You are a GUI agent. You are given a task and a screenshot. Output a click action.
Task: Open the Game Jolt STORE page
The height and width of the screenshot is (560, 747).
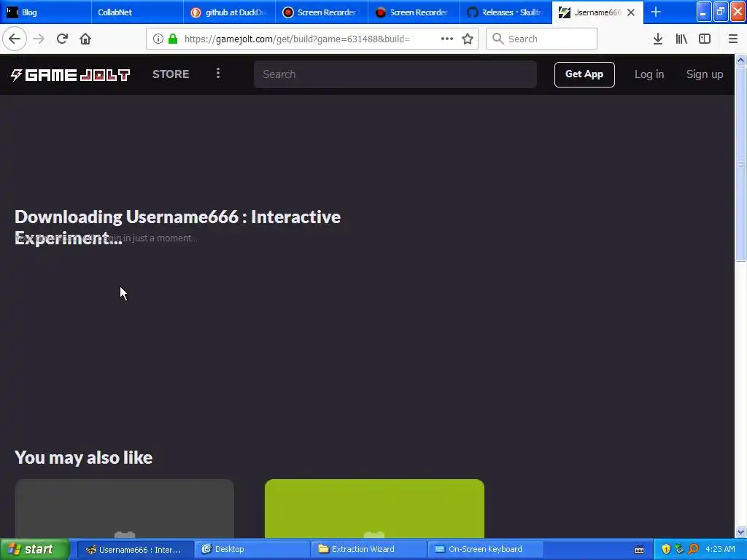tap(171, 74)
